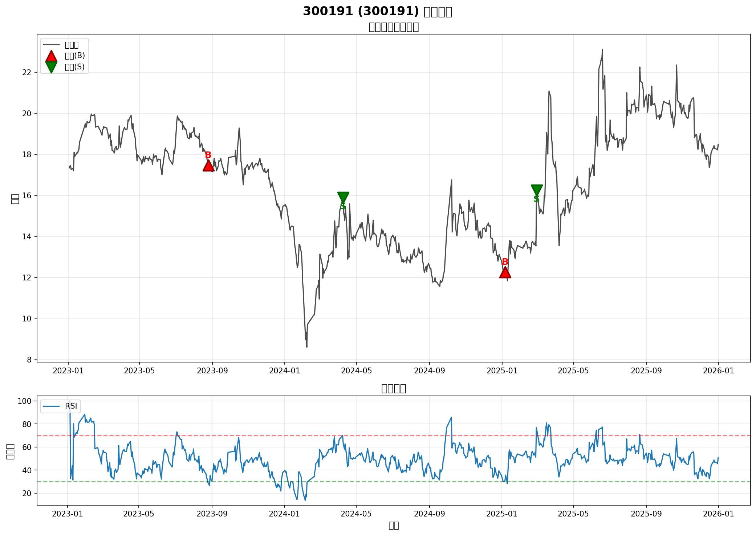
Task: Click the 2025-05 tick label under RSI chart
Action: pyautogui.click(x=573, y=514)
